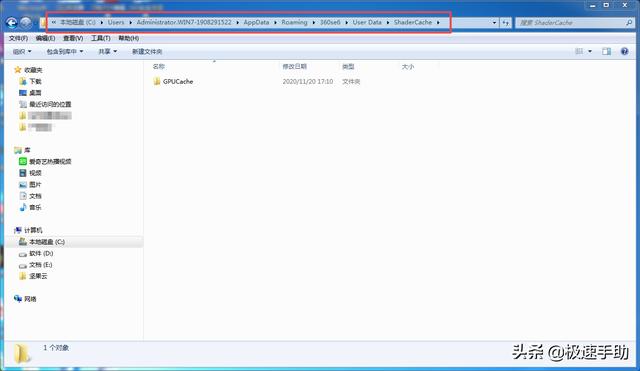Click the magnifier icon in the search box
This screenshot has width=640, height=371.
(629, 23)
